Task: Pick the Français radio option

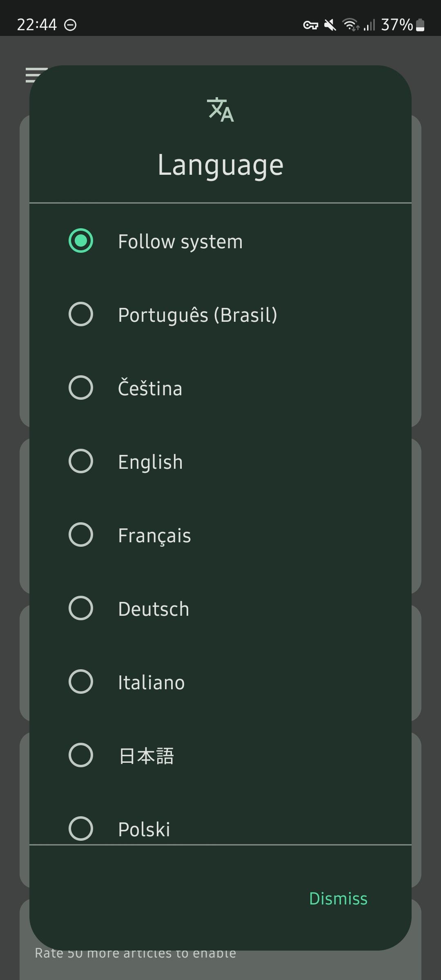Action: click(81, 535)
